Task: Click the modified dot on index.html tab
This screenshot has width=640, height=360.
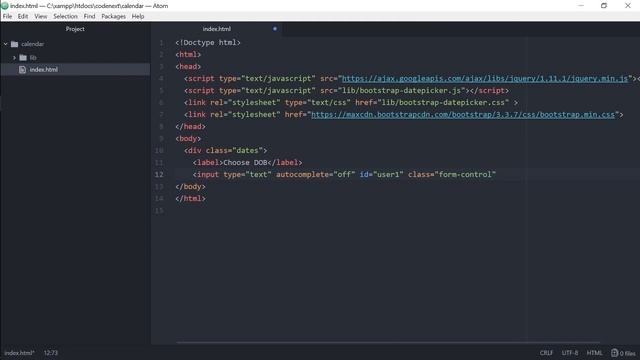Action: 275,29
